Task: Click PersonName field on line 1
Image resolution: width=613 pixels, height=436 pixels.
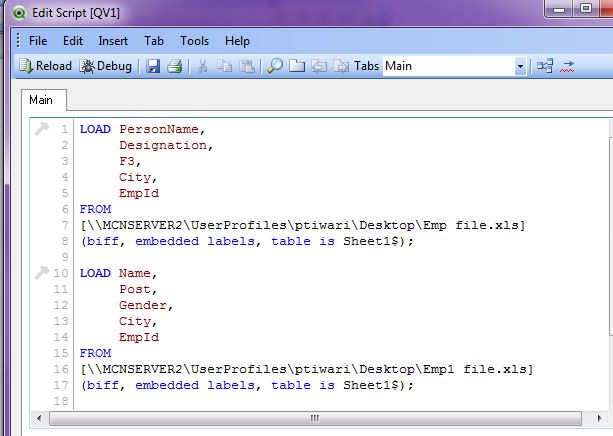Action: pyautogui.click(x=159, y=129)
